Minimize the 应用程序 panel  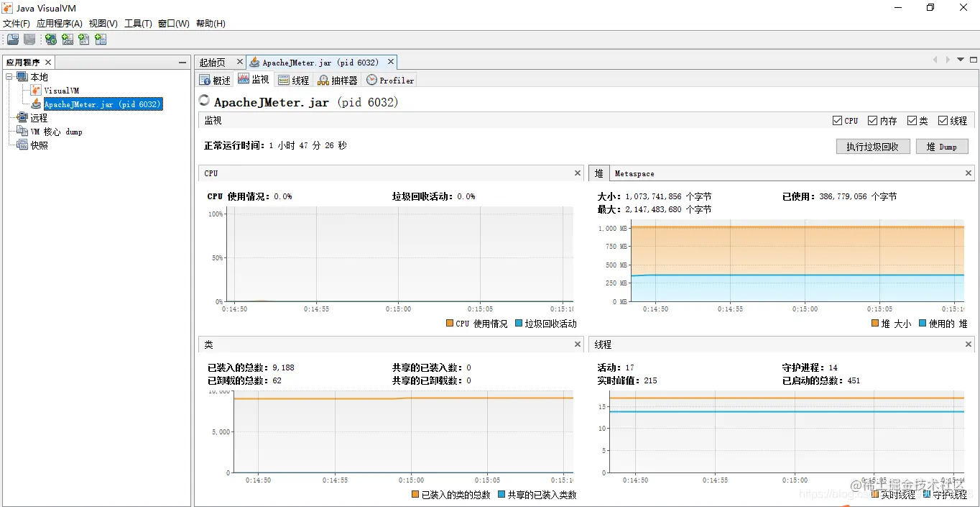(182, 63)
